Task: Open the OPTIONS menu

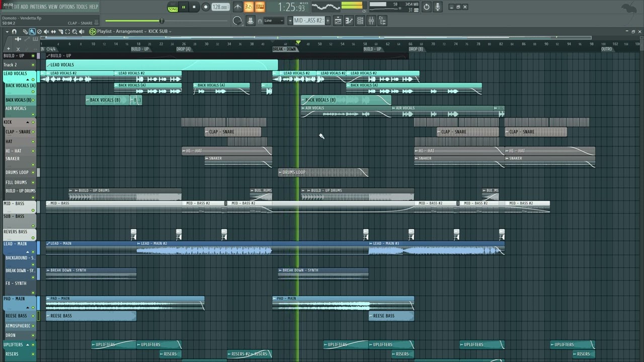Action: (x=67, y=7)
